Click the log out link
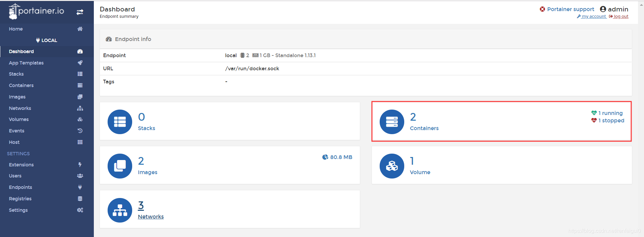 click(x=618, y=16)
